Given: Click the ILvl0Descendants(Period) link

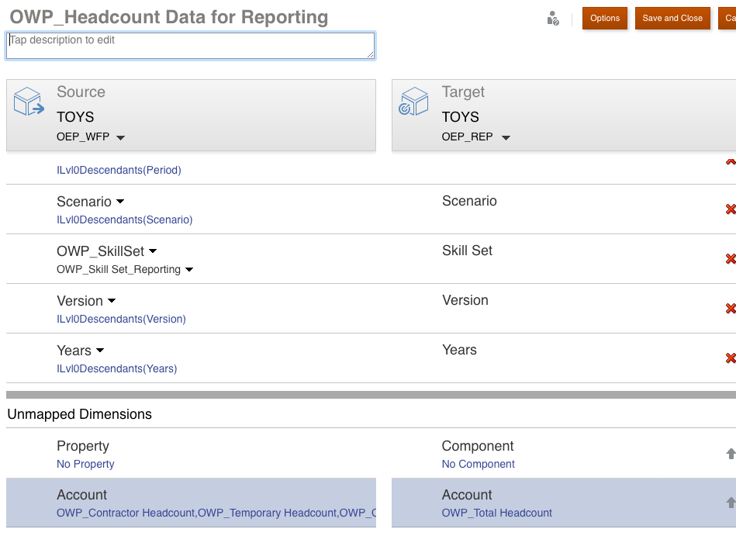Looking at the screenshot, I should 119,169.
